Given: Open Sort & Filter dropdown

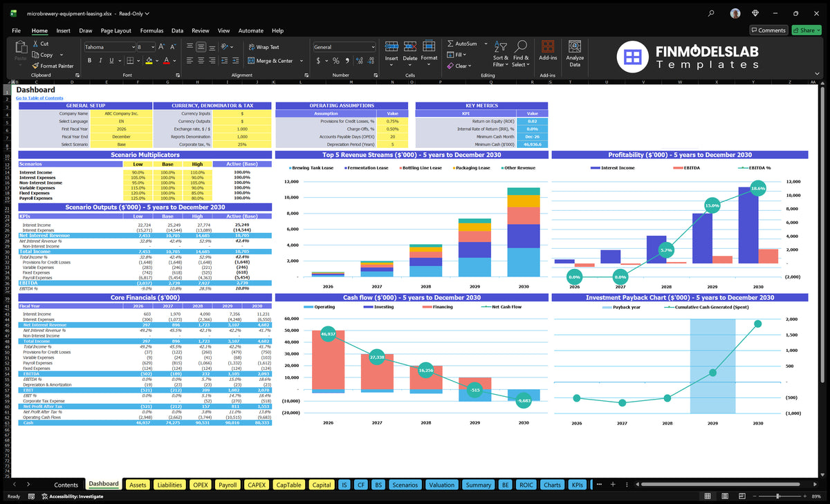Looking at the screenshot, I should (x=500, y=53).
